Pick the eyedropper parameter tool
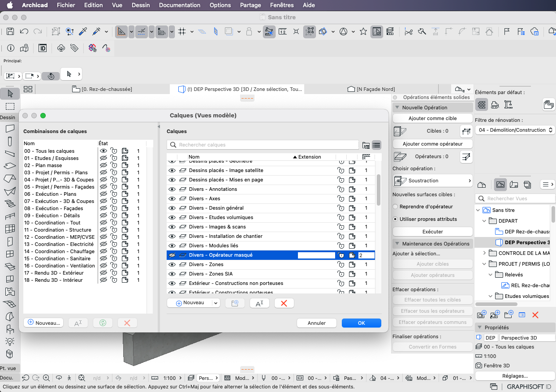This screenshot has width=556, height=392. tap(83, 32)
